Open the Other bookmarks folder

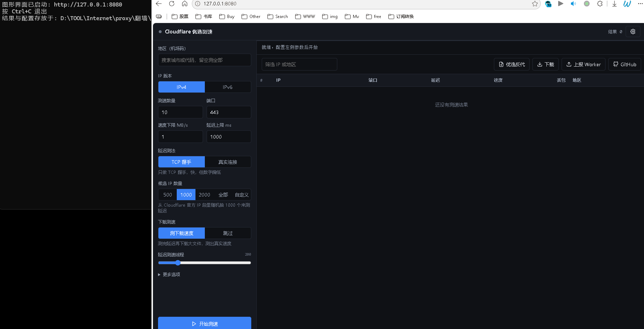click(x=251, y=17)
